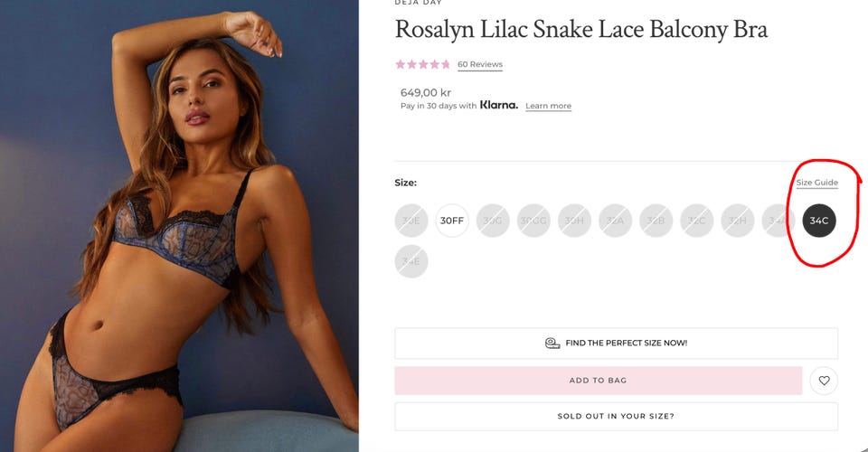
Task: Open Klarna Learn more link
Action: click(548, 106)
